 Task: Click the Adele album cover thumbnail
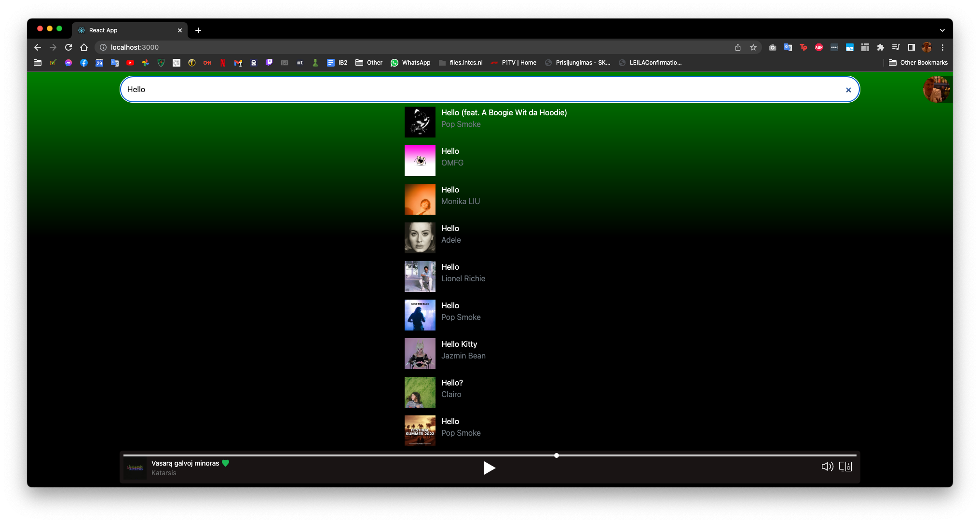(420, 238)
